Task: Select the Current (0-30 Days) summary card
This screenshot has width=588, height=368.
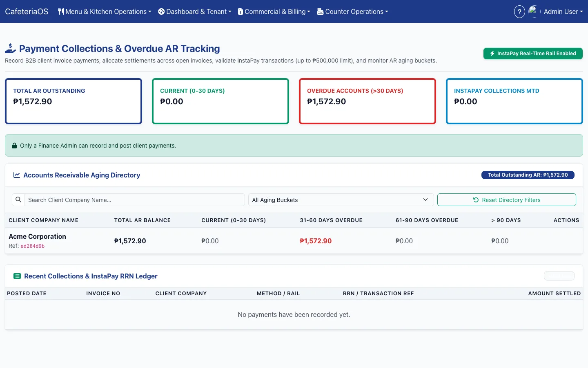Action: pyautogui.click(x=220, y=101)
